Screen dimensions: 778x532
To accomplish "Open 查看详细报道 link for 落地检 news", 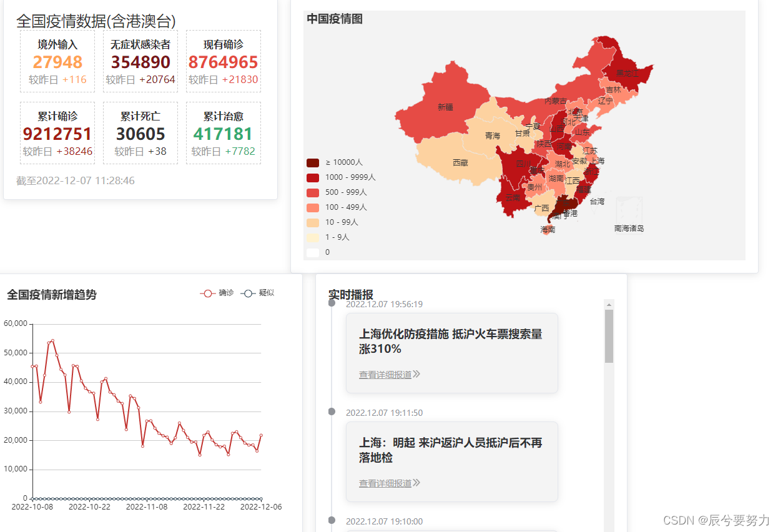I will 385,483.
